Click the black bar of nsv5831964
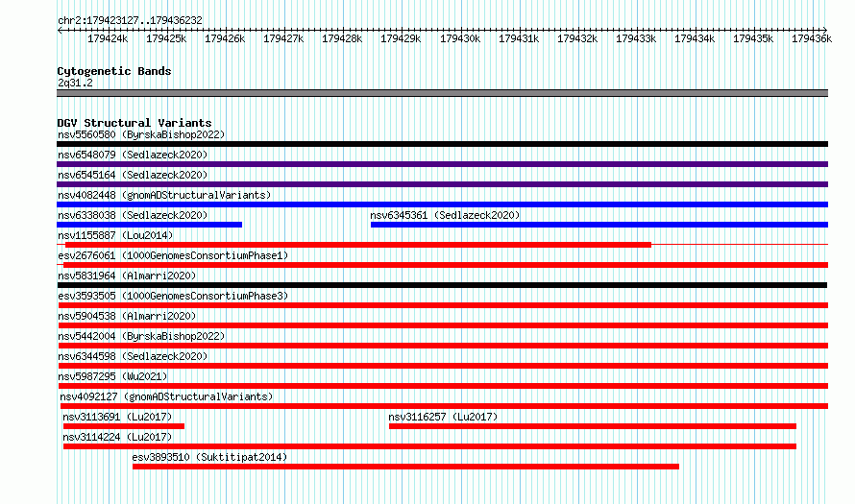The width and height of the screenshot is (855, 504). coord(442,285)
